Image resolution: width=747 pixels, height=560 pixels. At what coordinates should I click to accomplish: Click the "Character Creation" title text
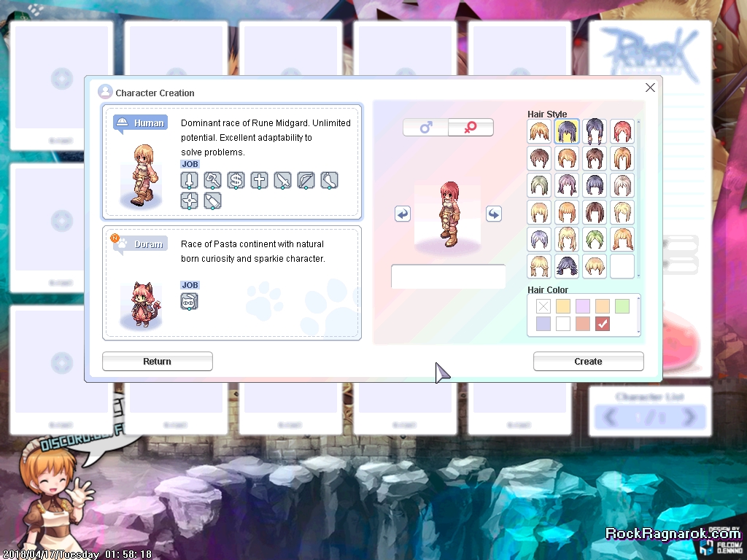point(155,93)
